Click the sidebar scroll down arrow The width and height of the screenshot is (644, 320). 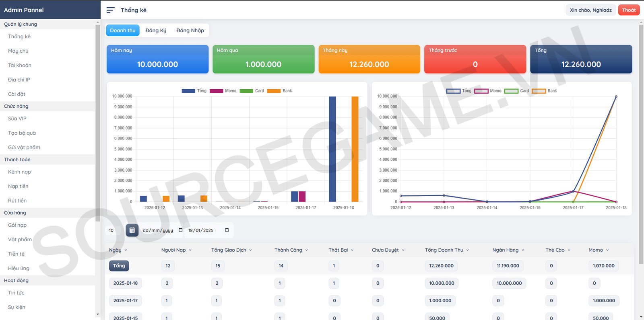(98, 314)
